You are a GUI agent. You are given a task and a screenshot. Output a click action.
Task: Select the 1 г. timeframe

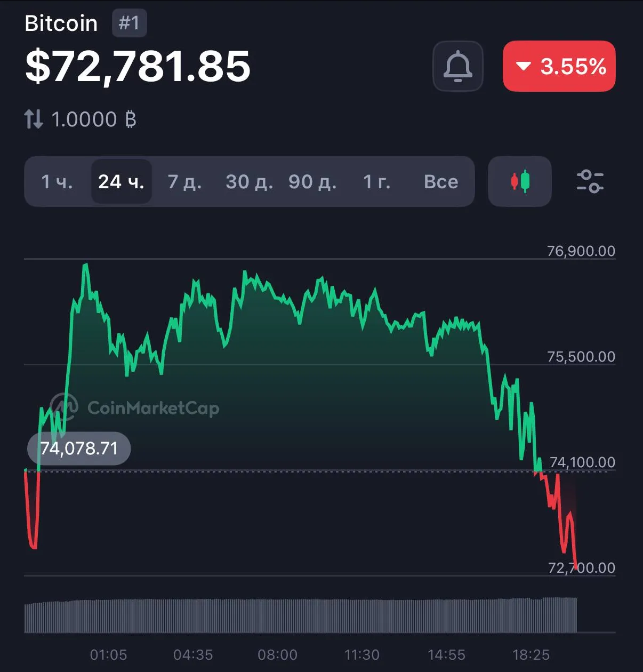(376, 182)
